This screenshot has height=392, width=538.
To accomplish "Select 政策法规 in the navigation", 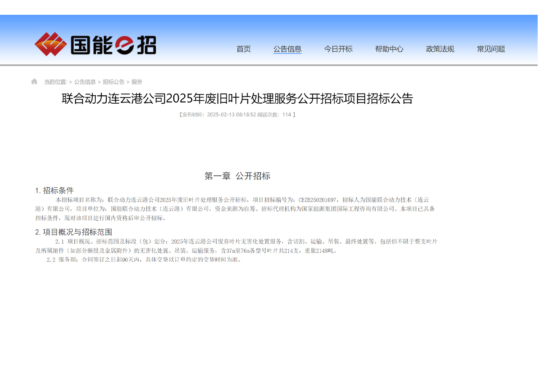I will point(440,49).
